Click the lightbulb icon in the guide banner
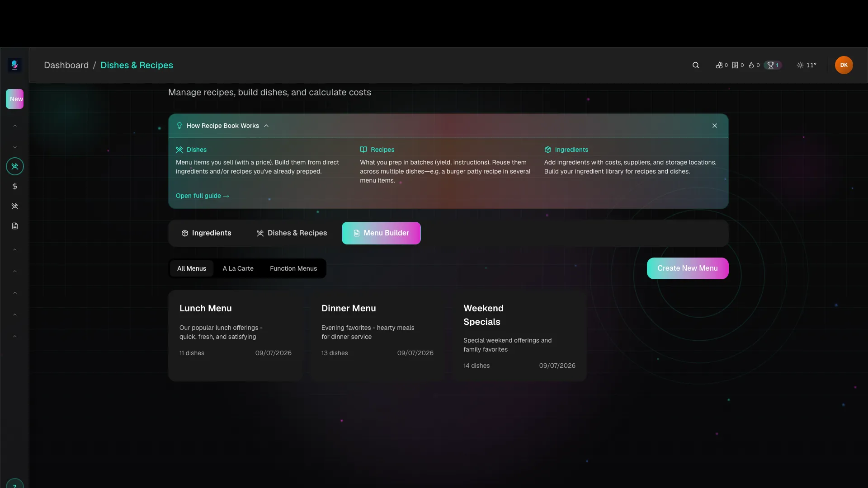The height and width of the screenshot is (488, 868). [179, 126]
